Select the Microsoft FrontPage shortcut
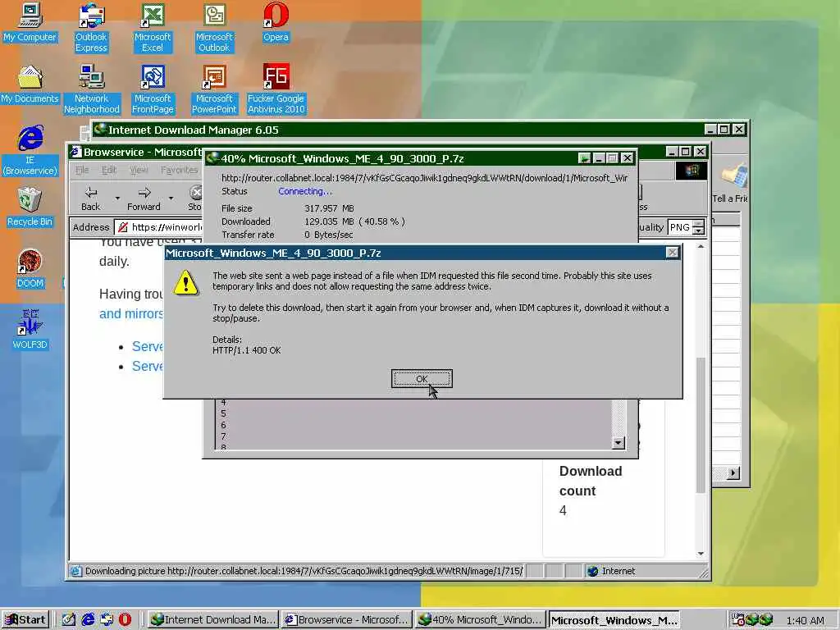Image resolution: width=840 pixels, height=630 pixels. click(153, 89)
